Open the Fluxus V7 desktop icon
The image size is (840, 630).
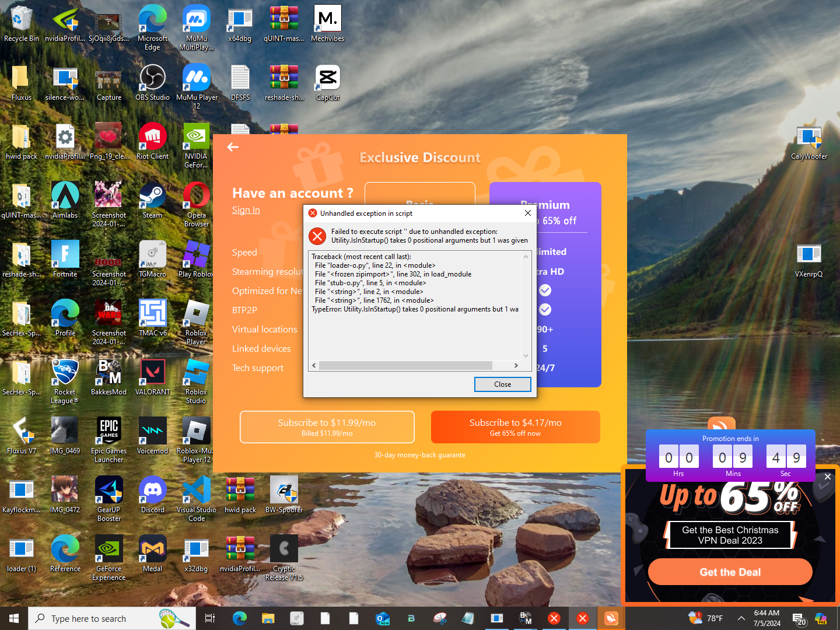(x=21, y=437)
